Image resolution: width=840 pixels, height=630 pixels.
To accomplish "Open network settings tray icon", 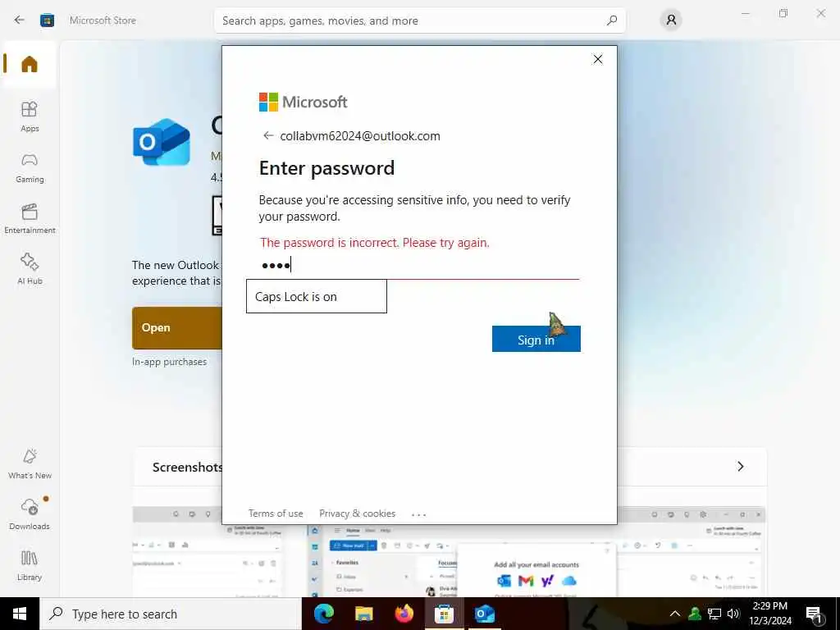I will pyautogui.click(x=714, y=614).
